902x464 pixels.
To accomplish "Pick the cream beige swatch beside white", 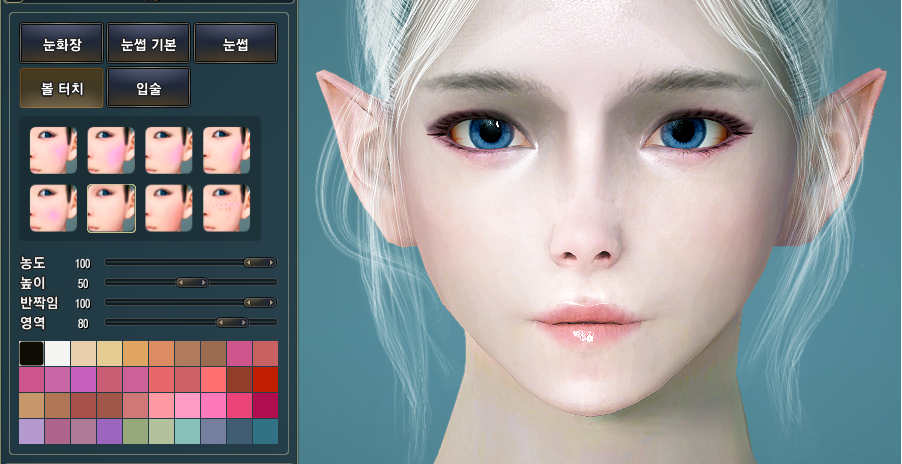I will click(x=83, y=354).
